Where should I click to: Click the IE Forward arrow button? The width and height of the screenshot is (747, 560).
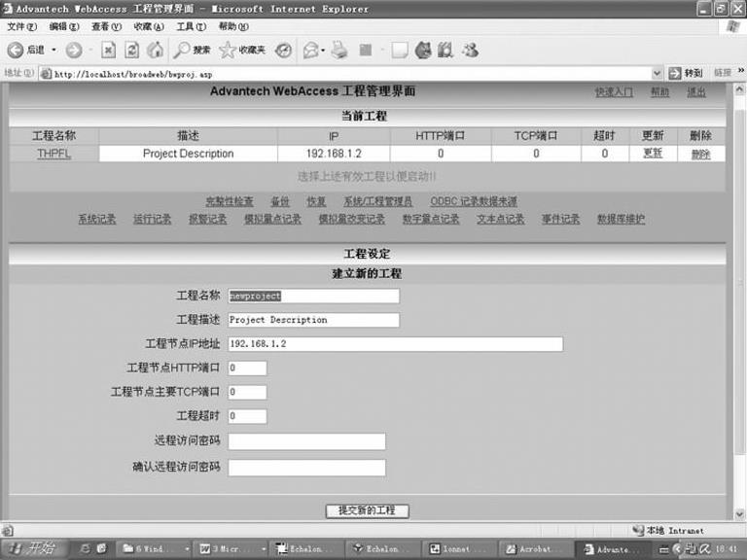click(x=73, y=50)
